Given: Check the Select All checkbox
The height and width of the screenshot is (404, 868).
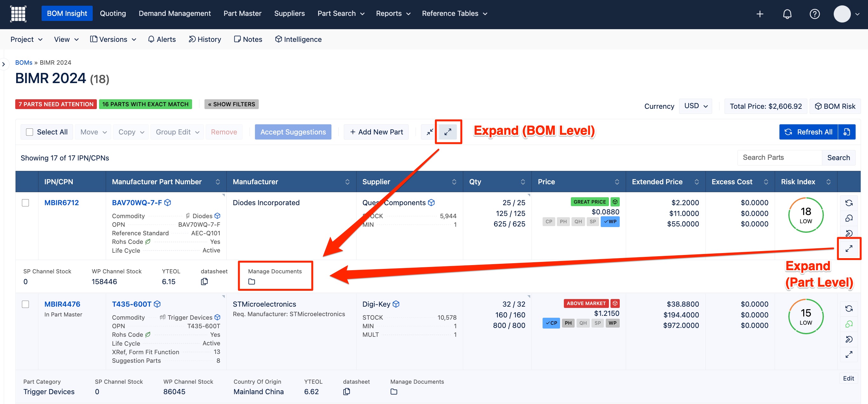Looking at the screenshot, I should [30, 132].
